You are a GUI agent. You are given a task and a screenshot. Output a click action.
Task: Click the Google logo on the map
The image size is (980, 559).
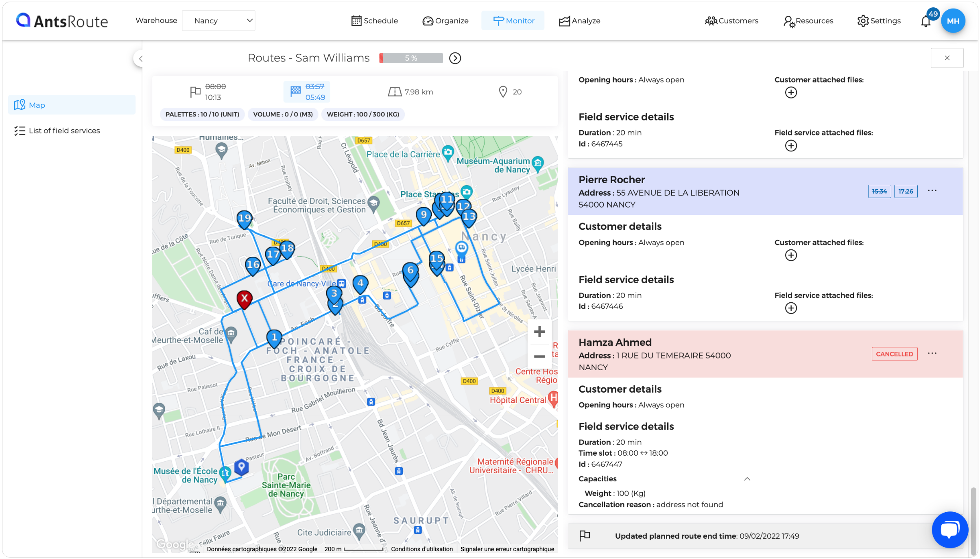[175, 544]
